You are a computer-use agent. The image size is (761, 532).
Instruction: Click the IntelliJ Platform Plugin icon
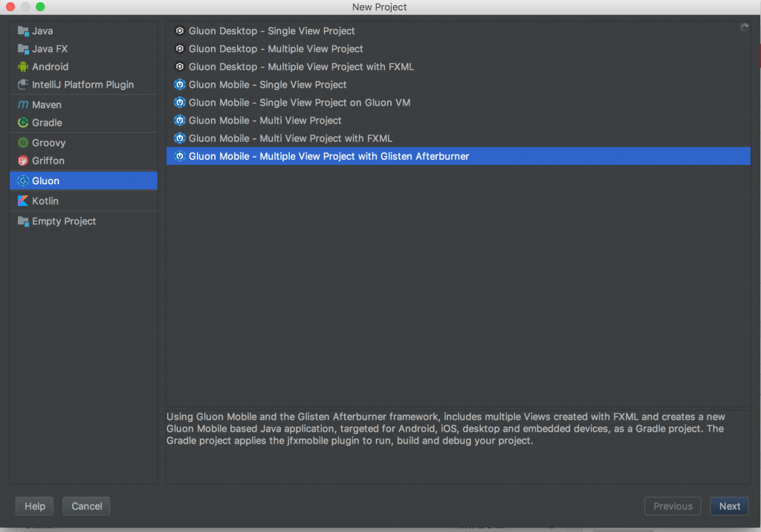point(23,85)
